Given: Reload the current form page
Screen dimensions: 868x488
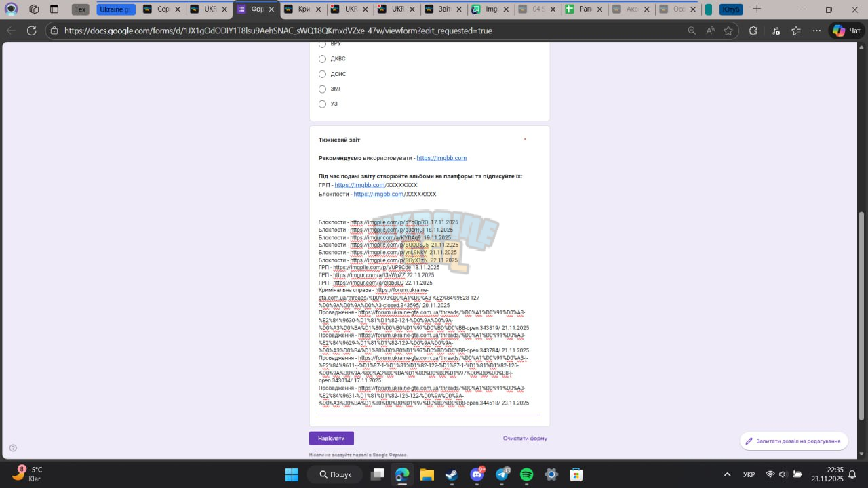Looking at the screenshot, I should coord(31,30).
